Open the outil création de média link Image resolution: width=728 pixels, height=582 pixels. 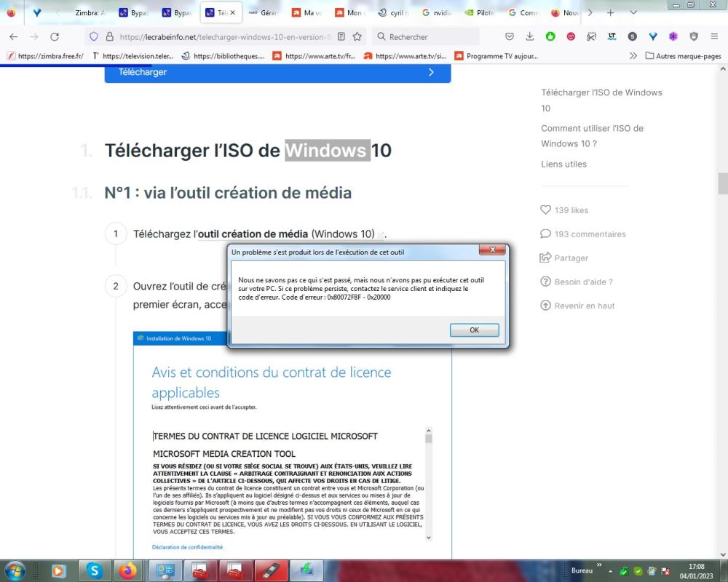point(253,234)
